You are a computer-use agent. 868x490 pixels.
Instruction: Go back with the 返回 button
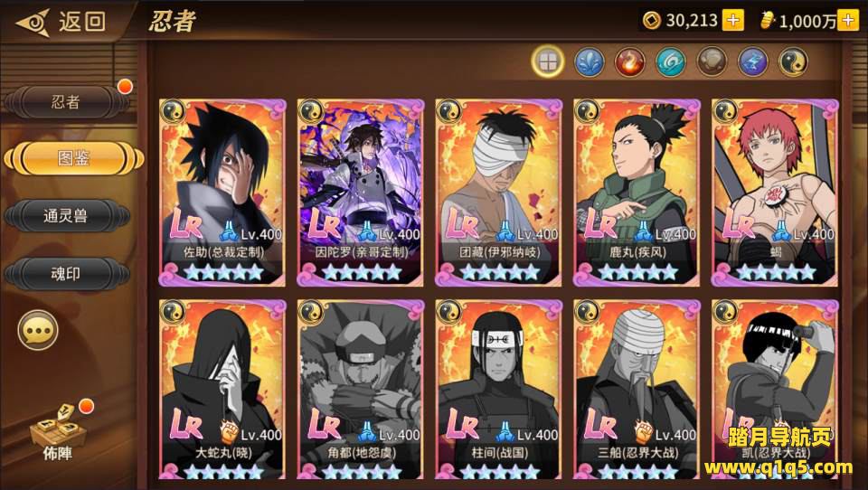click(61, 22)
